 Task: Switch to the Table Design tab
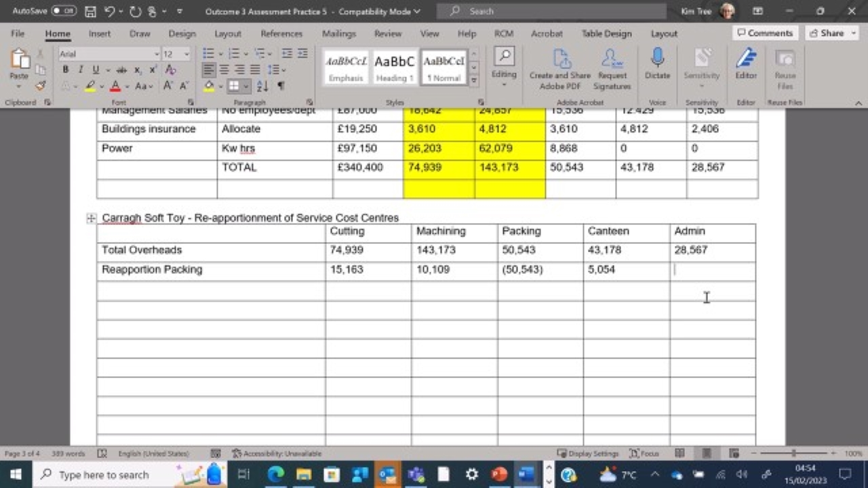coord(606,33)
